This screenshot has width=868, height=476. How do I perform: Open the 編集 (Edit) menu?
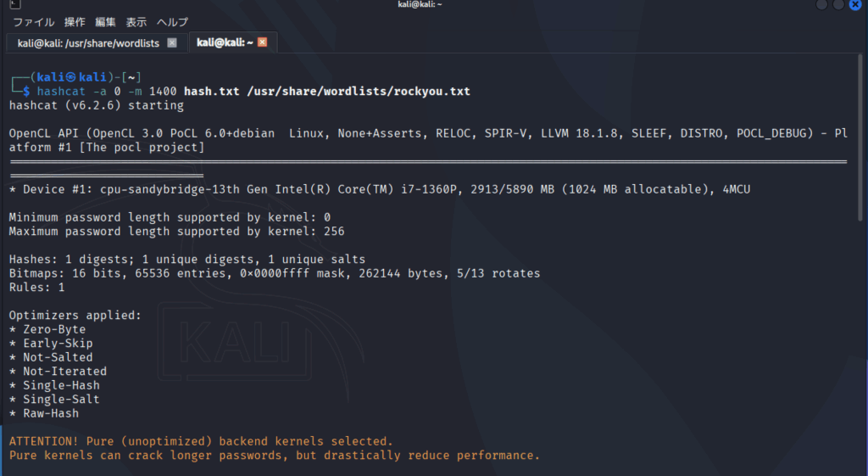tap(106, 22)
